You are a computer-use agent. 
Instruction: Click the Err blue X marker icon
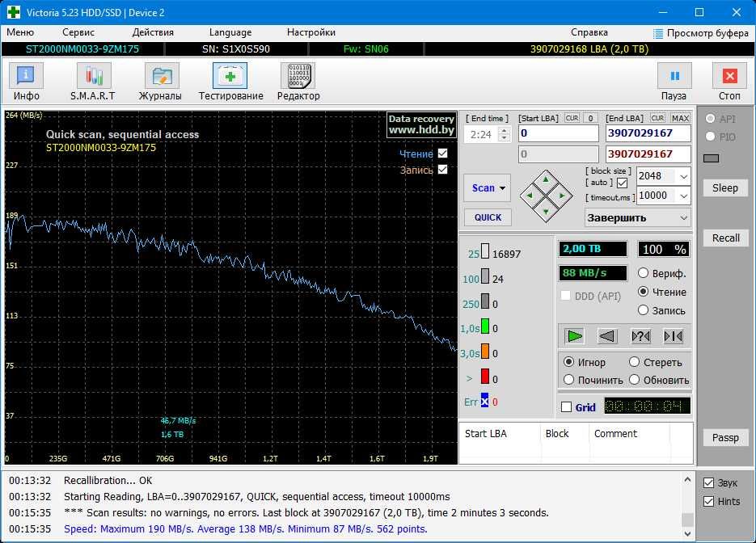(484, 402)
